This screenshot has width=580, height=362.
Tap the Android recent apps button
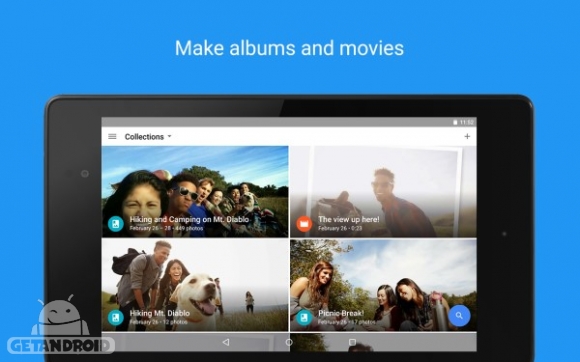pyautogui.click(x=352, y=342)
